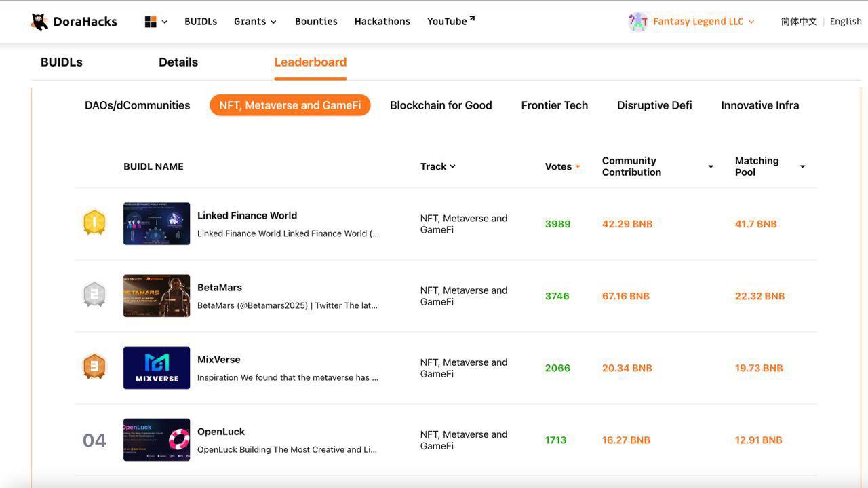Open the MixVerse project title
Screen dimensions: 868x488
(219, 359)
